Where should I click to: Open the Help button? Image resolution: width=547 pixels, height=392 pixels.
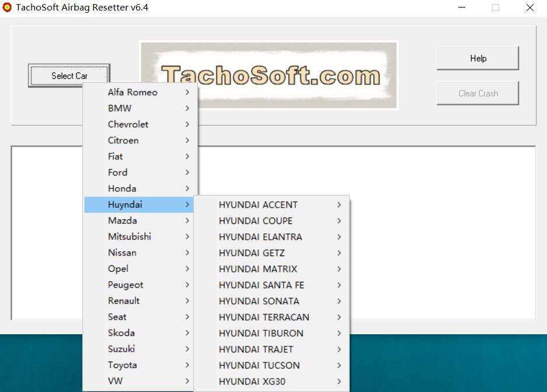478,58
